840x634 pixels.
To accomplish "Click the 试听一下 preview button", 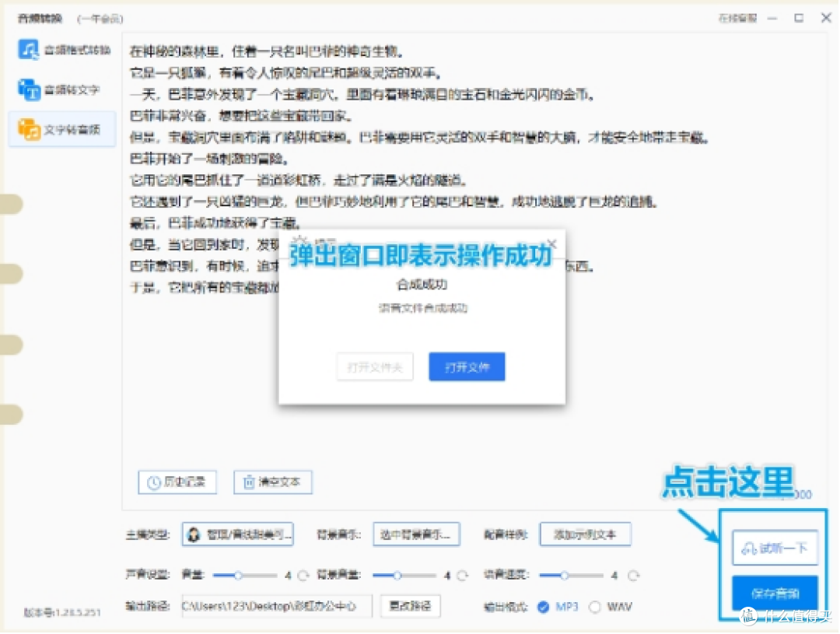I will point(775,548).
